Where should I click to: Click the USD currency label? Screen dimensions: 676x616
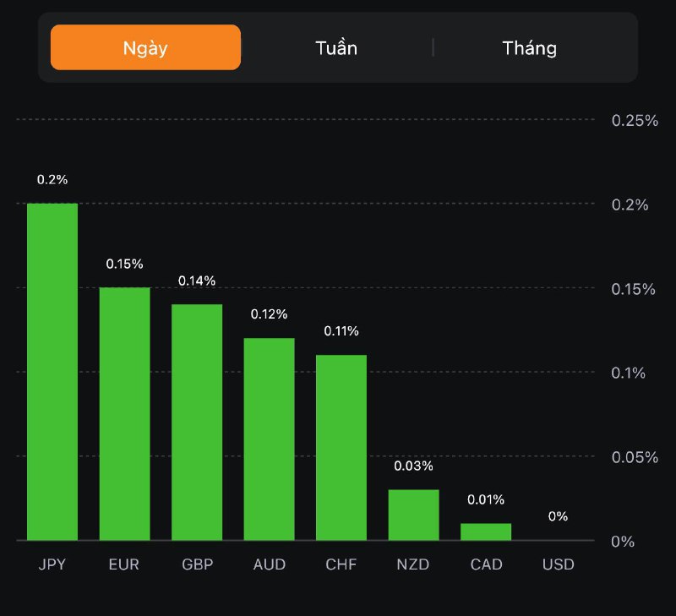[x=558, y=564]
